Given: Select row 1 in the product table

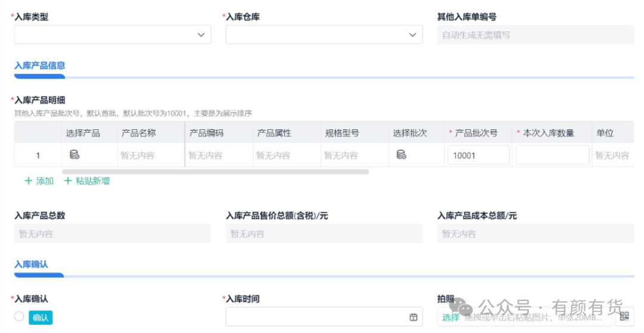Looking at the screenshot, I should [x=38, y=155].
